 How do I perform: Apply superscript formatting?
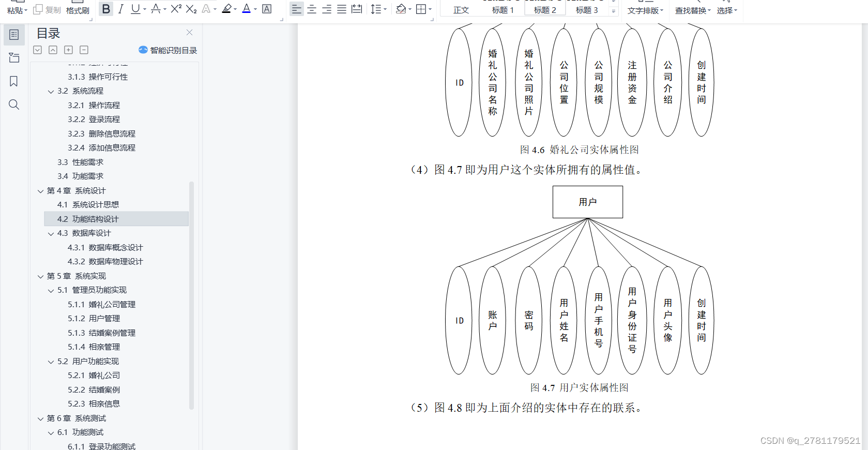tap(176, 9)
